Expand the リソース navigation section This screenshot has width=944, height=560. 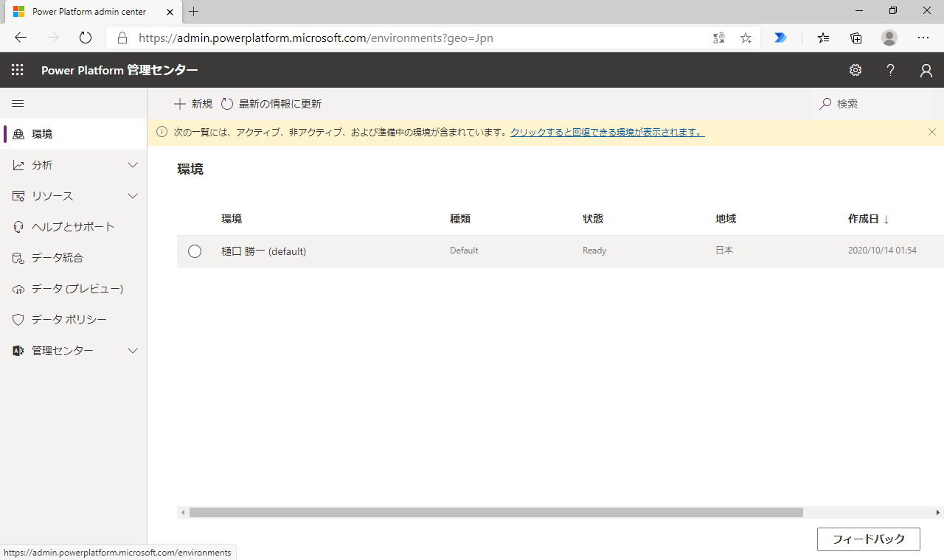pos(133,196)
